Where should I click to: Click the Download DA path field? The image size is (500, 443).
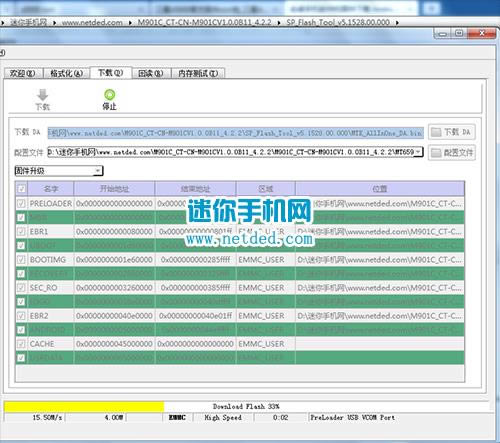coord(236,132)
